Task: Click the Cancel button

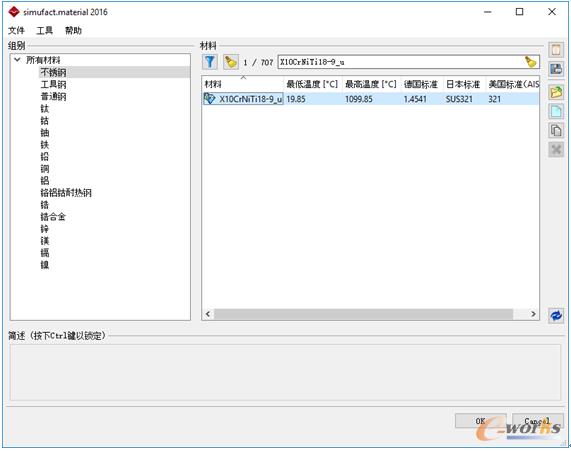Action: click(537, 421)
